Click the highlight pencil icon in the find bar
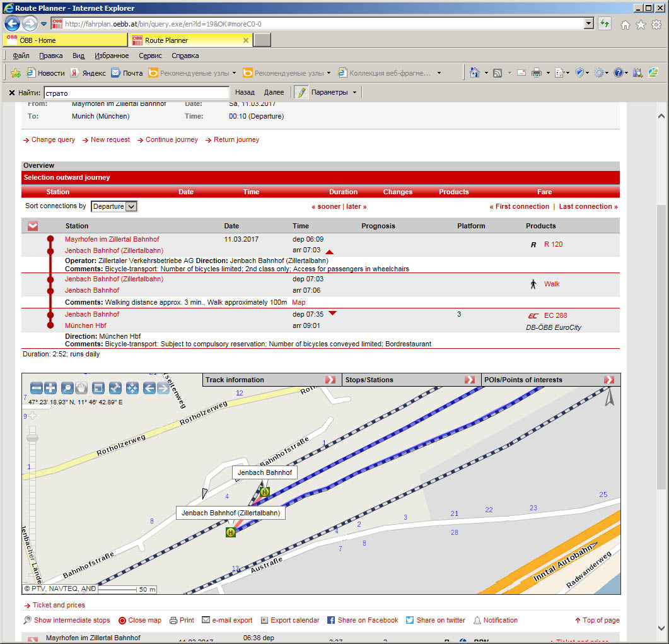The image size is (669, 644). (301, 92)
